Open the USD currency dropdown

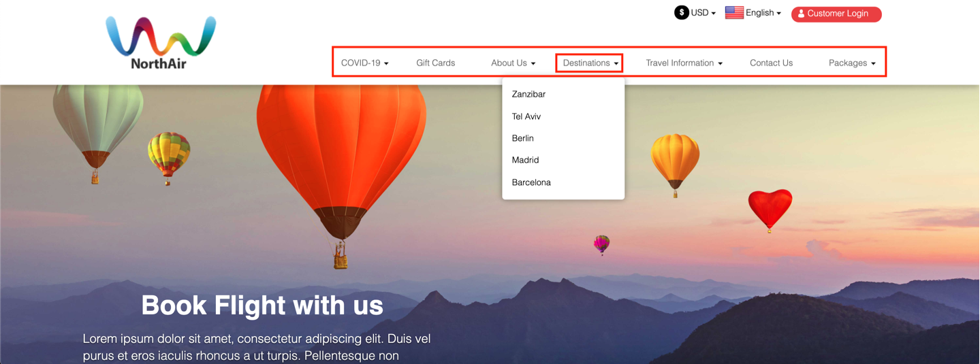695,12
